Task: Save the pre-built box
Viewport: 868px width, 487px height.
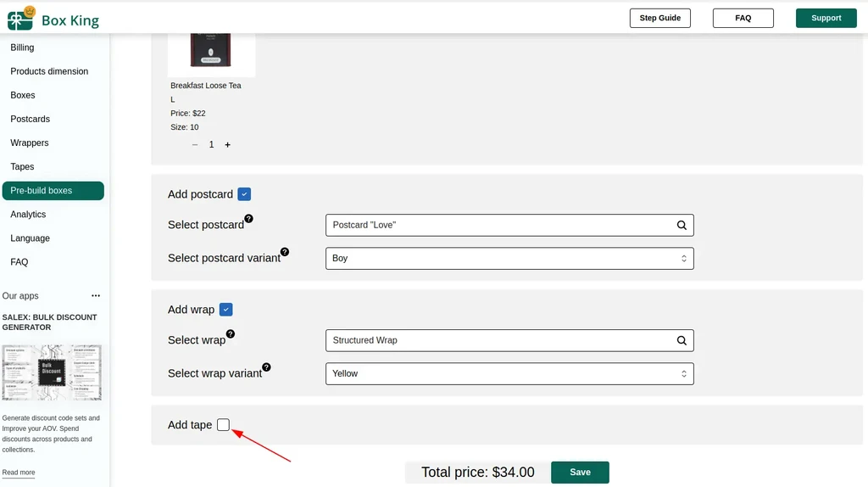Action: click(580, 472)
